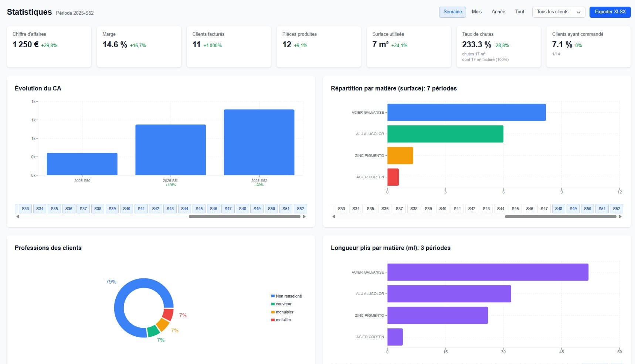Select the Semaine period view
The image size is (635, 364).
[452, 12]
